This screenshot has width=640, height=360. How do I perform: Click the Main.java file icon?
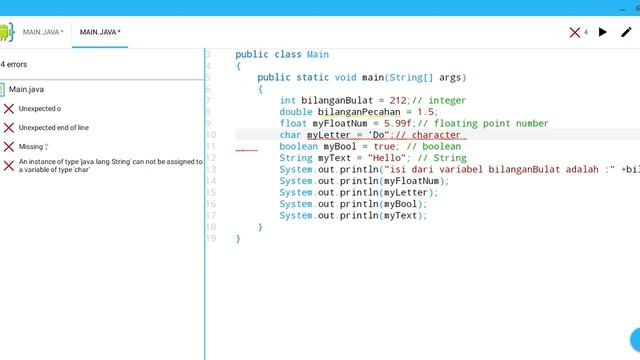coord(2,89)
